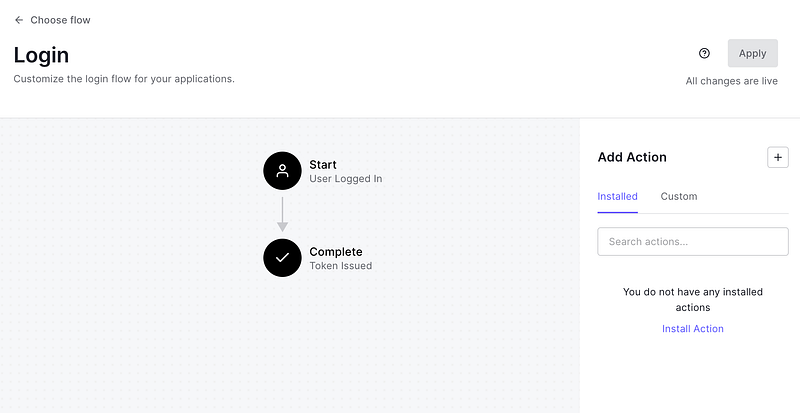Click the All changes are live status text
The image size is (800, 413).
coord(731,81)
